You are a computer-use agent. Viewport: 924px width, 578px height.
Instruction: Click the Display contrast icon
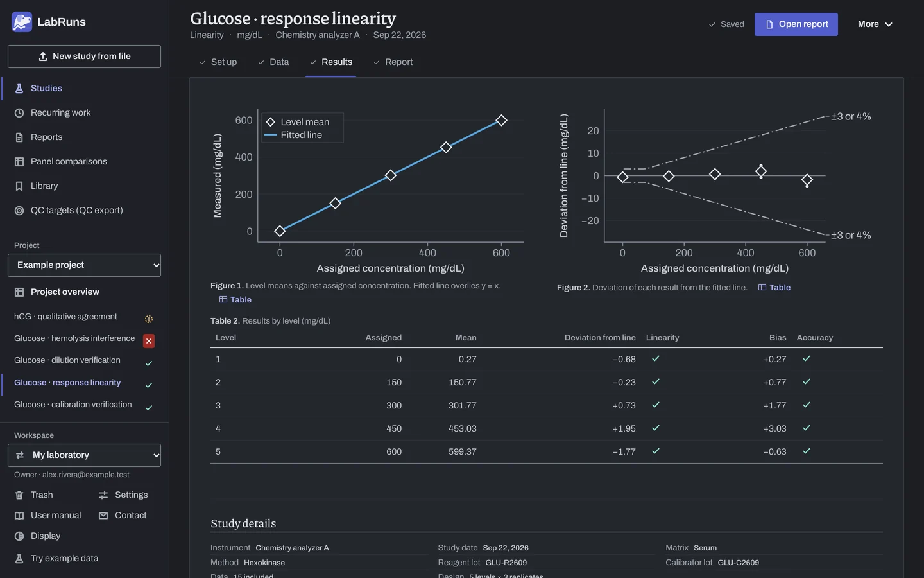(x=19, y=536)
